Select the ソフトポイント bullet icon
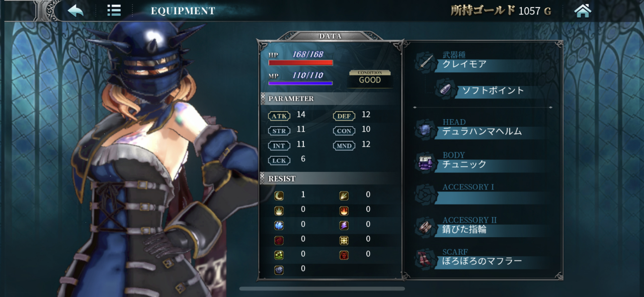The image size is (644, 297). [x=447, y=88]
